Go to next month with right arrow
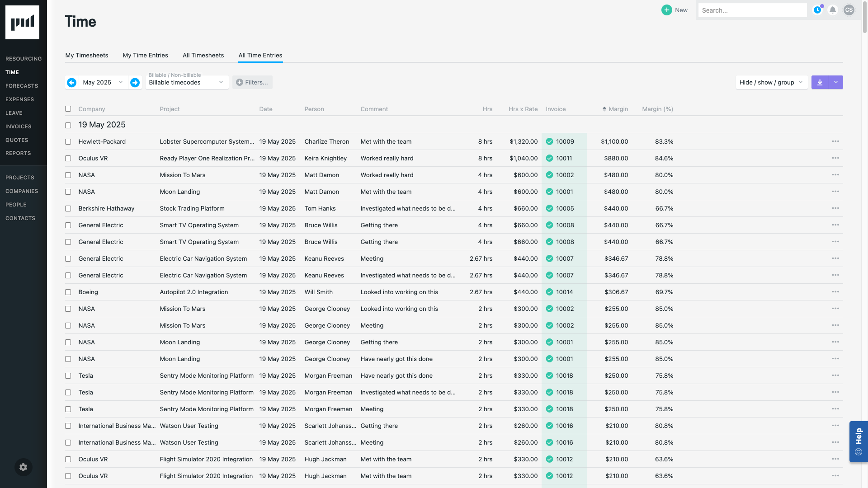Image resolution: width=868 pixels, height=488 pixels. coord(135,82)
